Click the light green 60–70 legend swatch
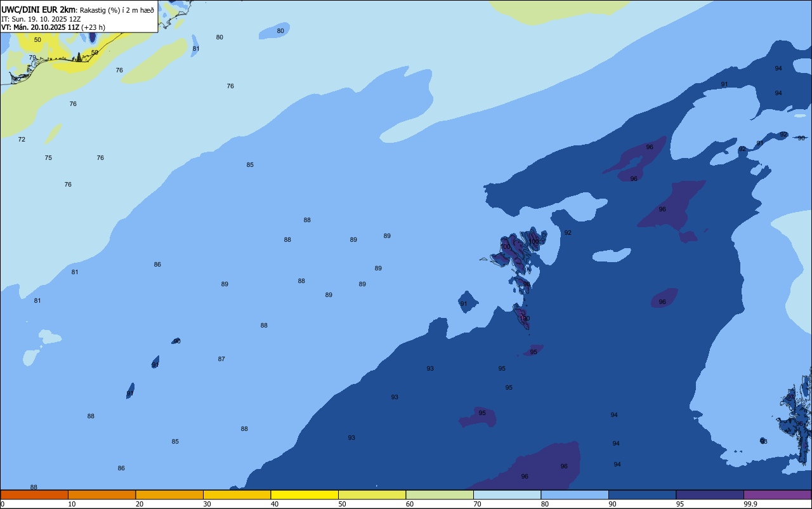Image resolution: width=812 pixels, height=509 pixels. (x=440, y=494)
